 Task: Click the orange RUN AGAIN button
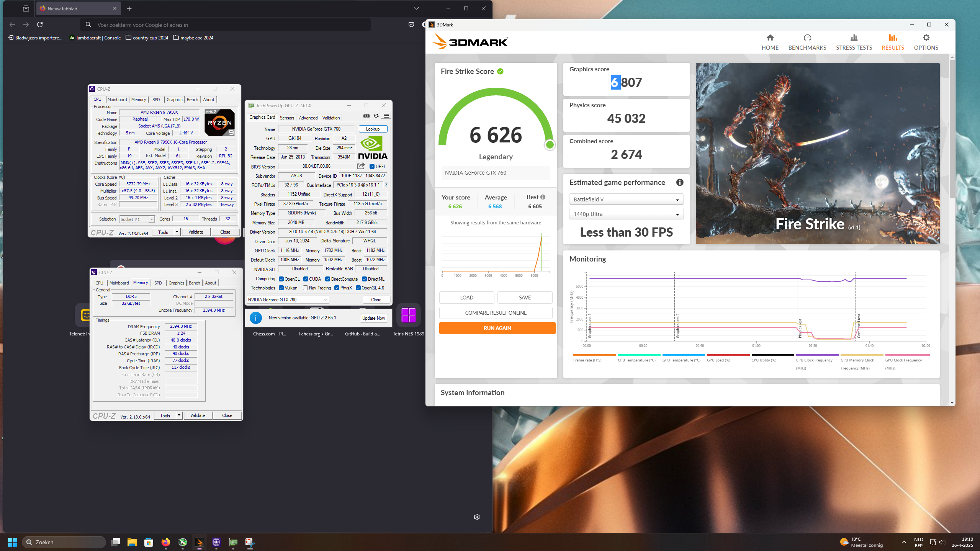coord(497,328)
